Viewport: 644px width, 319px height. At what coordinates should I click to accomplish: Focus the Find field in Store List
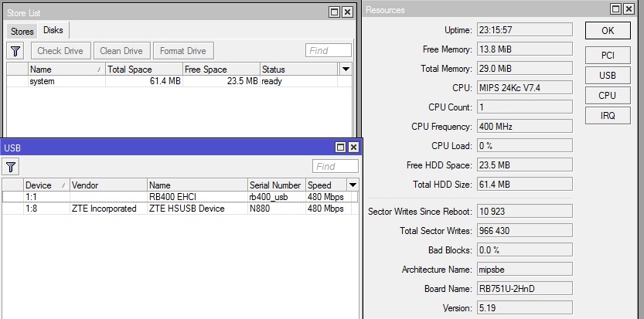[329, 51]
